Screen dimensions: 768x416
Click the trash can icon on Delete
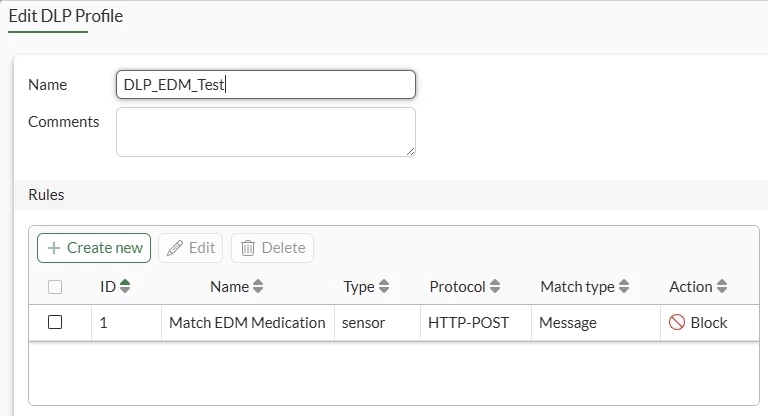[x=248, y=248]
